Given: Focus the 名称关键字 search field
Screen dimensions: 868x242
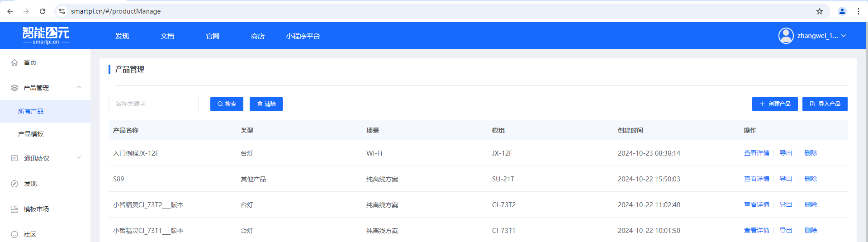Looking at the screenshot, I should [154, 104].
